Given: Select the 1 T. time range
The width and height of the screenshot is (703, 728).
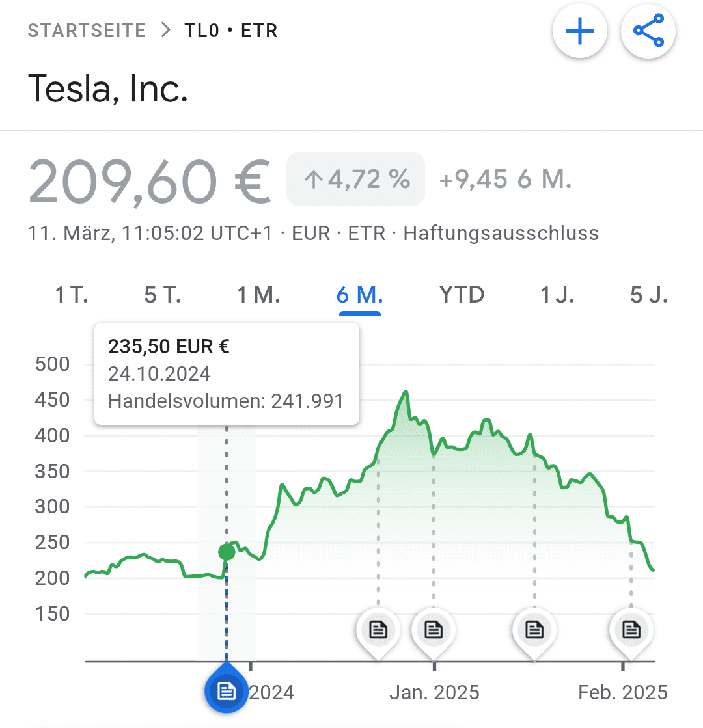Looking at the screenshot, I should pyautogui.click(x=71, y=295).
